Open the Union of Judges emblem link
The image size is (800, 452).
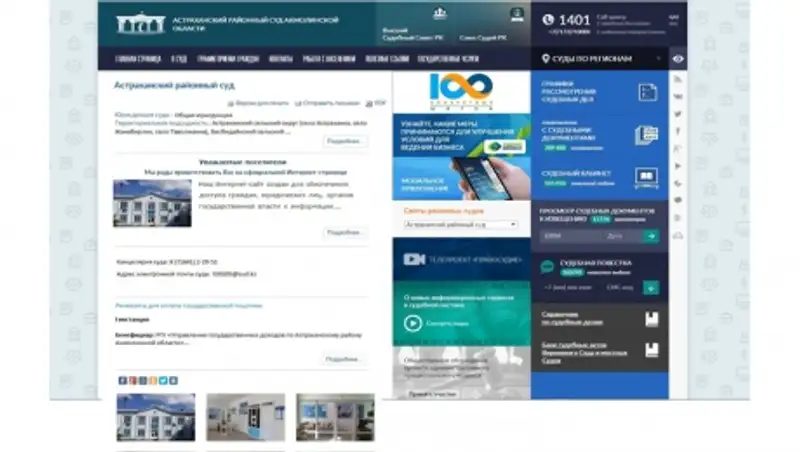coord(517,14)
